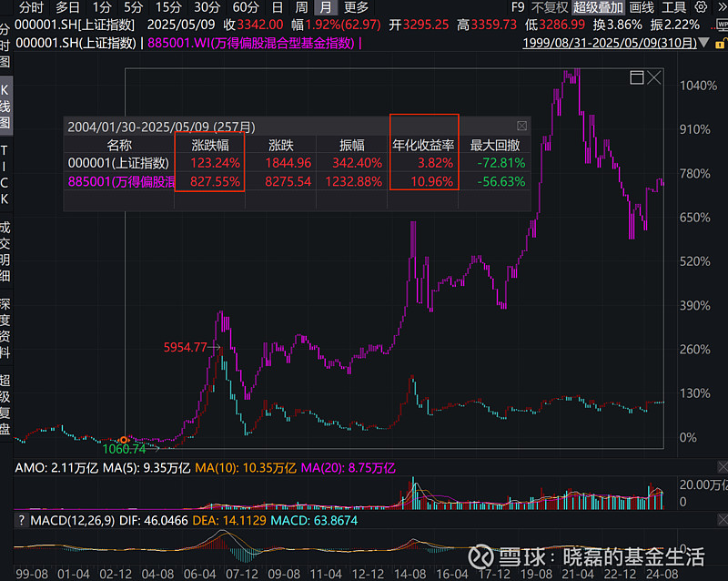728x581 pixels.
Task: Click the 振幅 column header
Action: pyautogui.click(x=351, y=146)
